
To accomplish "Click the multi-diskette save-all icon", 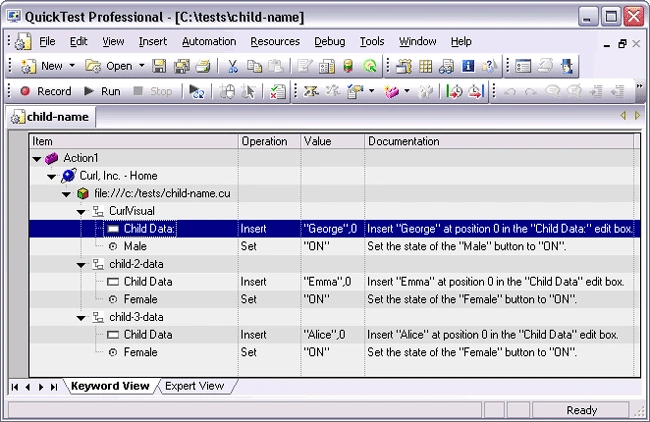I will 181,66.
